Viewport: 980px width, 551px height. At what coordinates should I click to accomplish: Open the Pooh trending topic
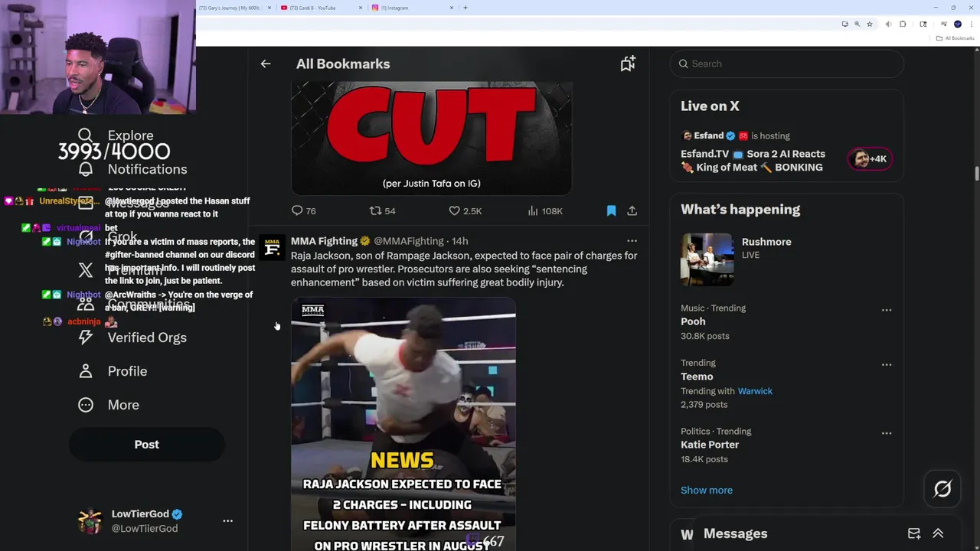point(693,321)
